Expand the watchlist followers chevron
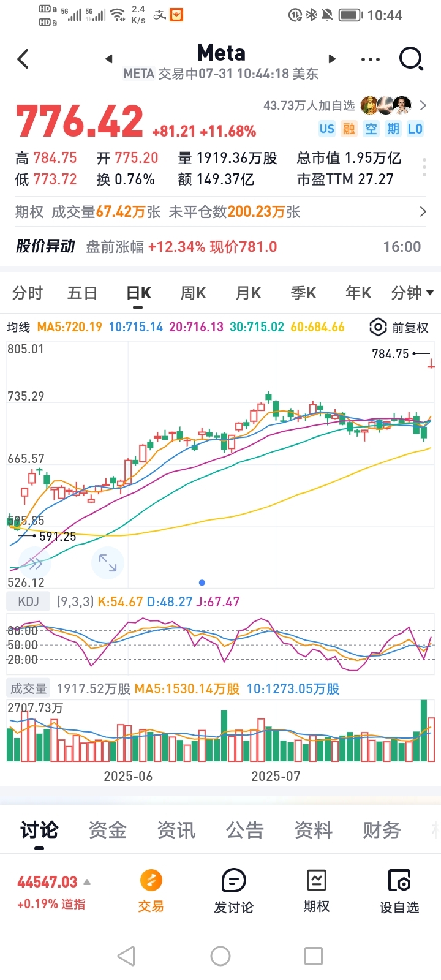441x980 pixels. tap(423, 105)
